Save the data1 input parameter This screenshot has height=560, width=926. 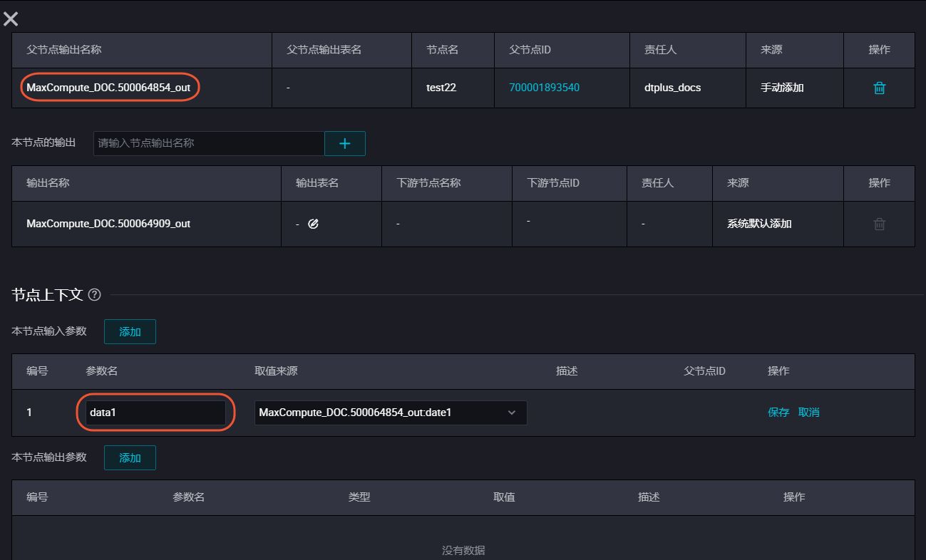tap(778, 413)
